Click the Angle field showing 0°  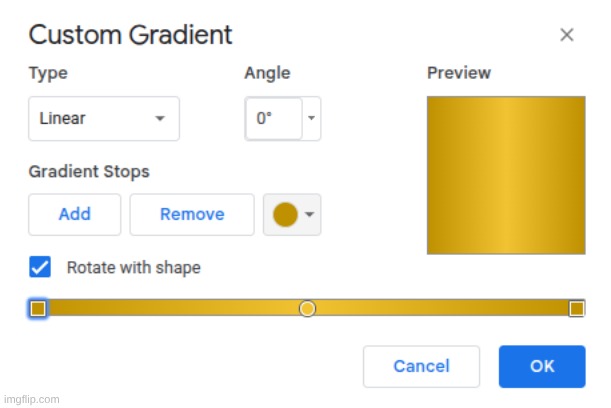coord(273,119)
